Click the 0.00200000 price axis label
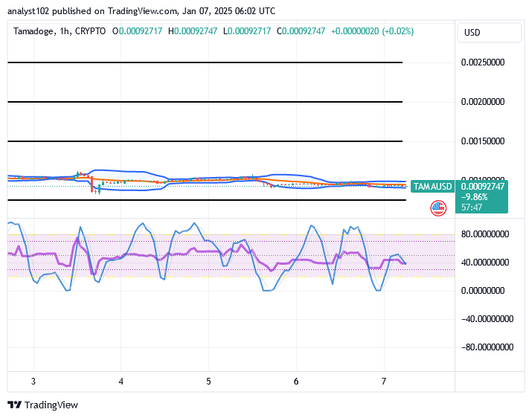Screen dimensions: 532x418 point(482,102)
